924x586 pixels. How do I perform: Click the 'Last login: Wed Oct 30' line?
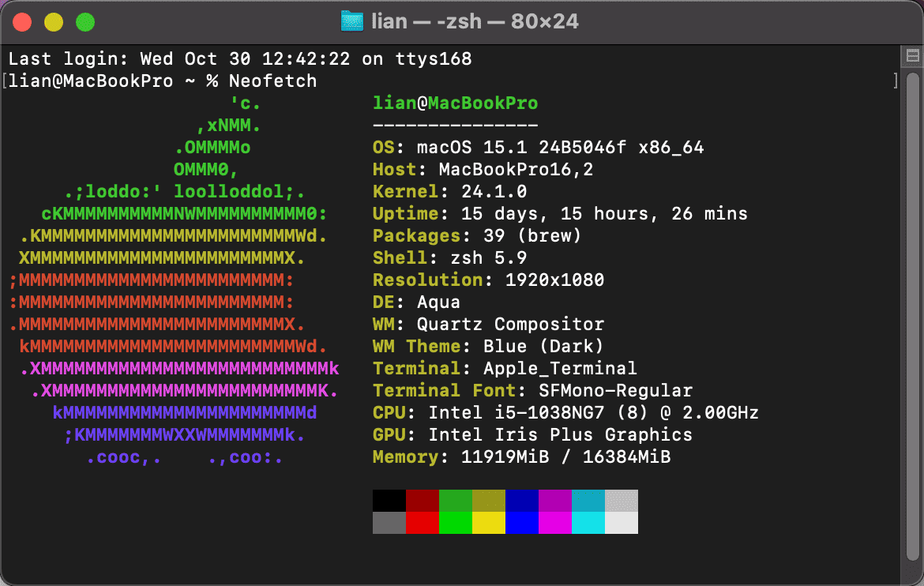(240, 59)
